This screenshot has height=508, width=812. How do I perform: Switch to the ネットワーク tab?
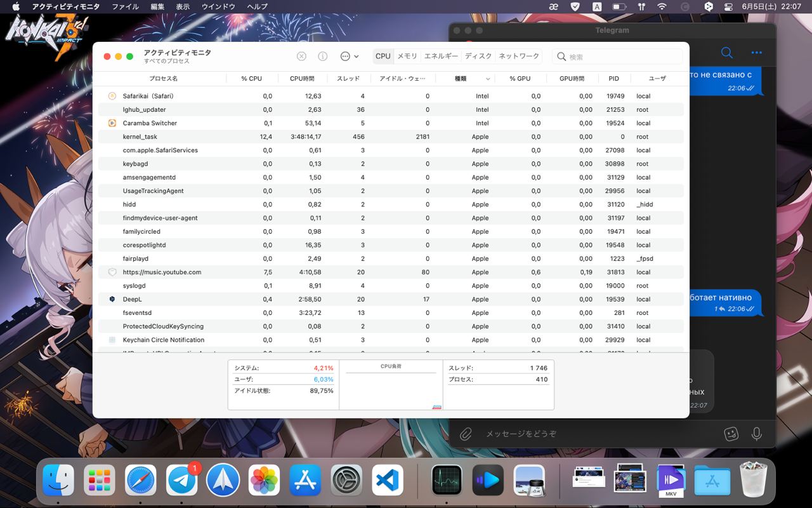pyautogui.click(x=519, y=56)
